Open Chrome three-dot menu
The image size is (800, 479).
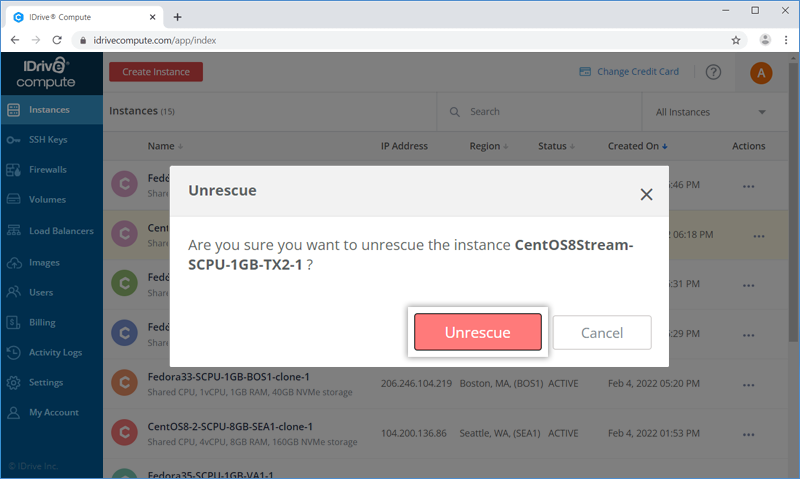786,40
